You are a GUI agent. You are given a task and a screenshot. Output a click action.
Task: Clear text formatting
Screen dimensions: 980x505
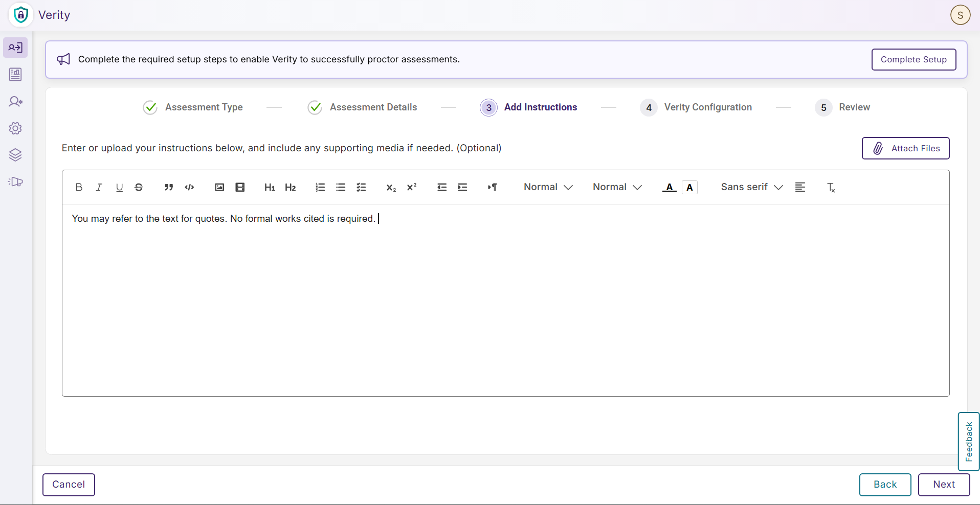[x=831, y=187]
